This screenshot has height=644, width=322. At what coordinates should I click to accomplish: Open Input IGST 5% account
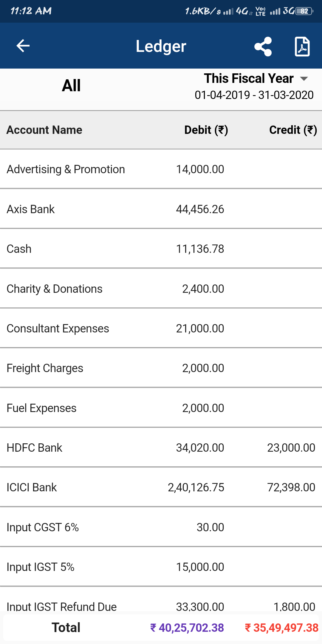(x=41, y=567)
